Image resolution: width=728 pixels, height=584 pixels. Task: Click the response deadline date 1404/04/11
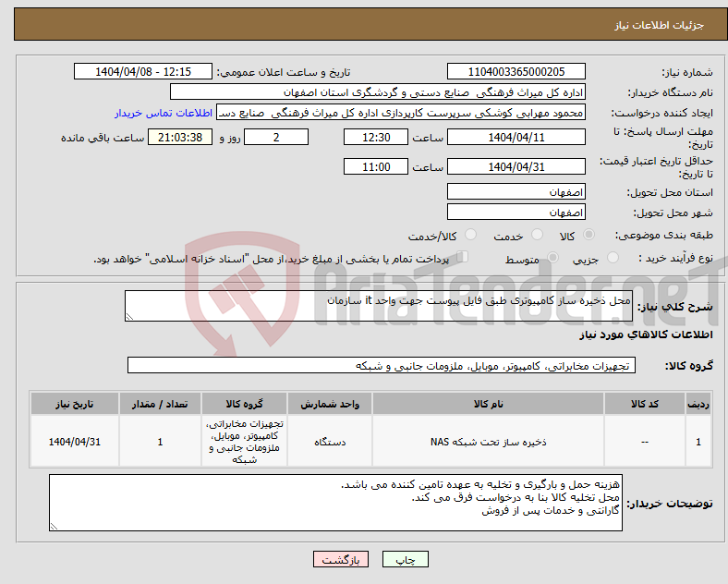click(x=516, y=138)
